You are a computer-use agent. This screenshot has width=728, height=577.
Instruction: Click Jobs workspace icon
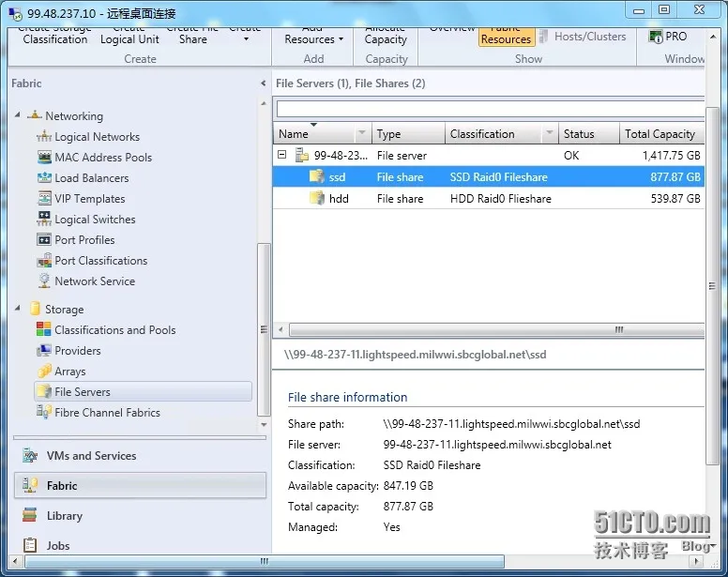pyautogui.click(x=30, y=545)
